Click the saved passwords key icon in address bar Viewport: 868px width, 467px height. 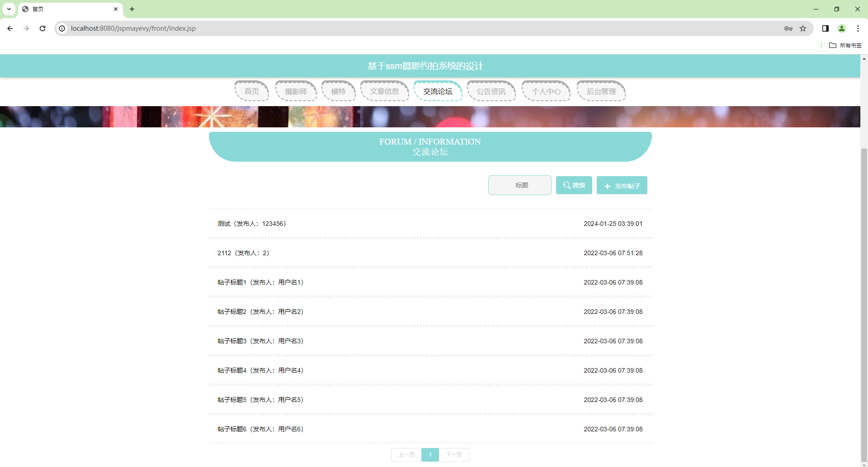[788, 28]
